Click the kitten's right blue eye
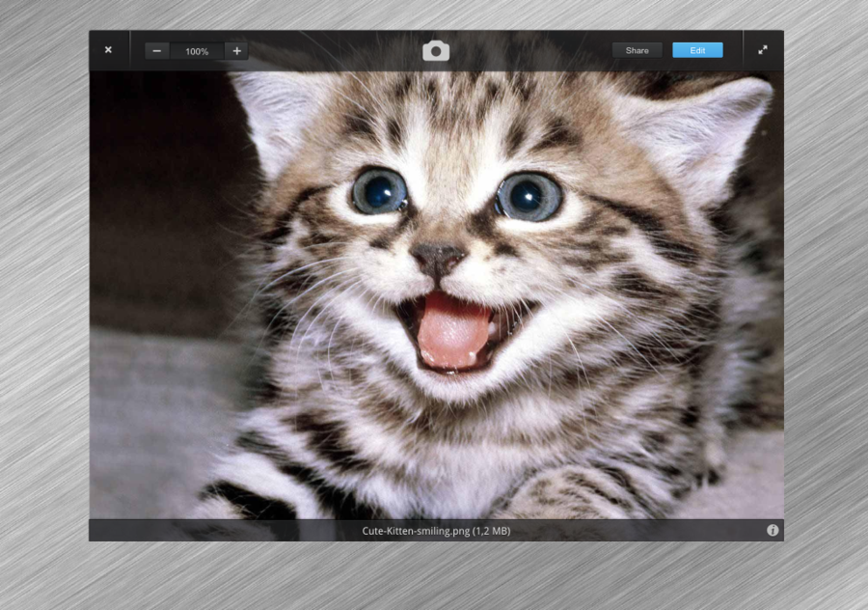 (x=529, y=196)
